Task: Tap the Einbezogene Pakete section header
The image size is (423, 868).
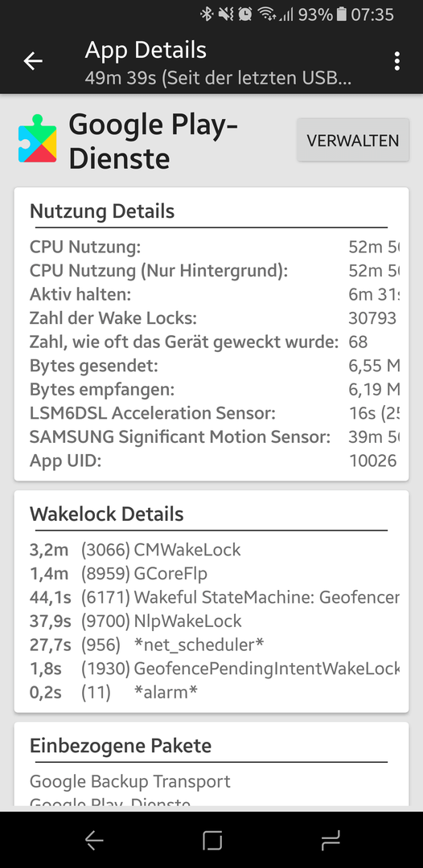Action: pyautogui.click(x=121, y=746)
